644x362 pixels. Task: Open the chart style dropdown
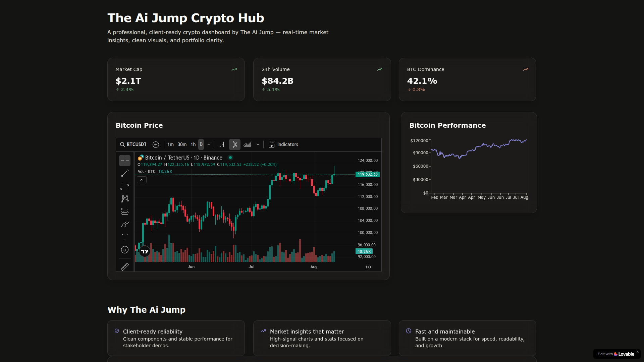click(258, 144)
